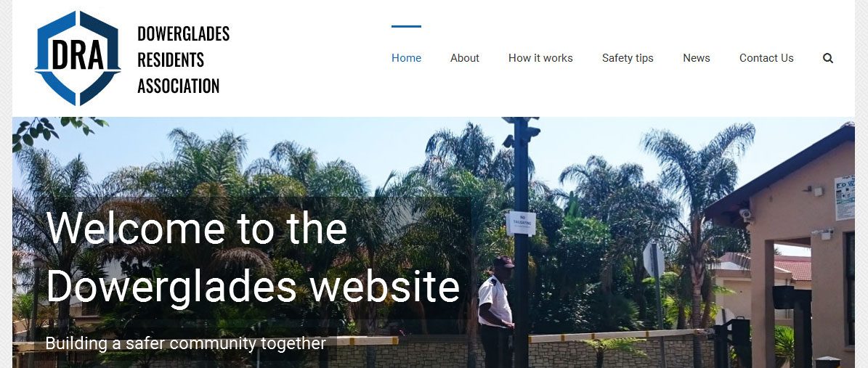Click the CCTV cameras atop the pole
The image size is (868, 368).
coord(521,133)
